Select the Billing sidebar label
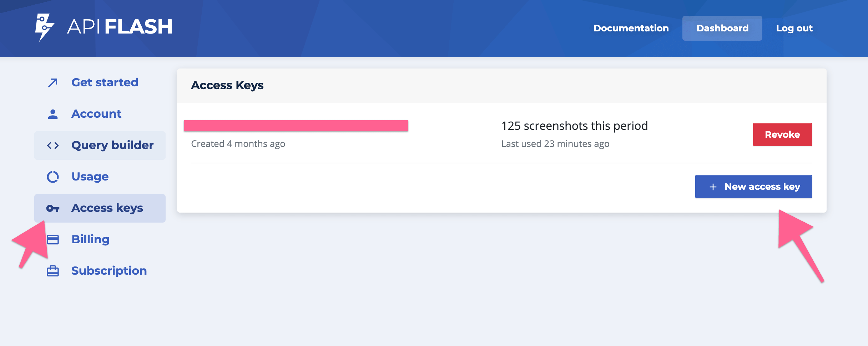The width and height of the screenshot is (868, 346). pos(90,239)
